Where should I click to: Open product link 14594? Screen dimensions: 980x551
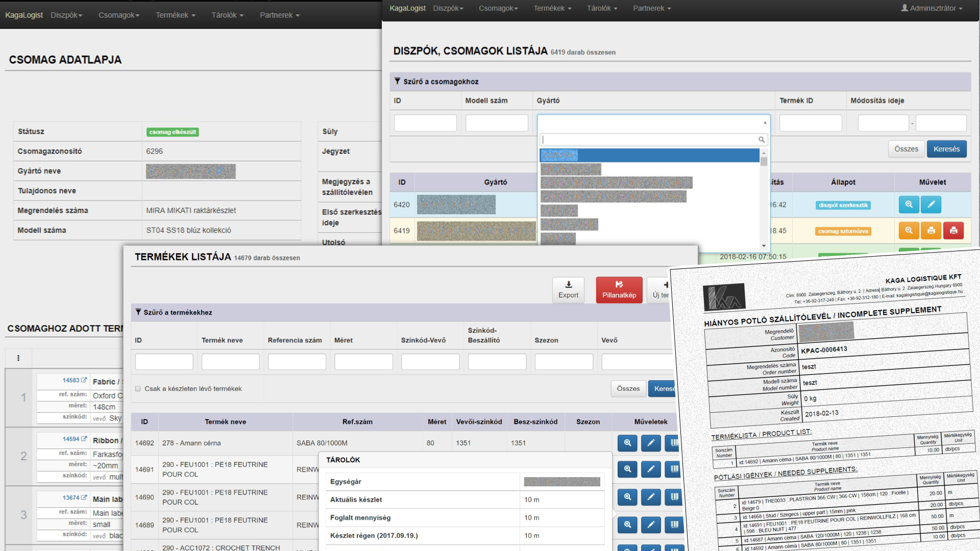point(75,439)
